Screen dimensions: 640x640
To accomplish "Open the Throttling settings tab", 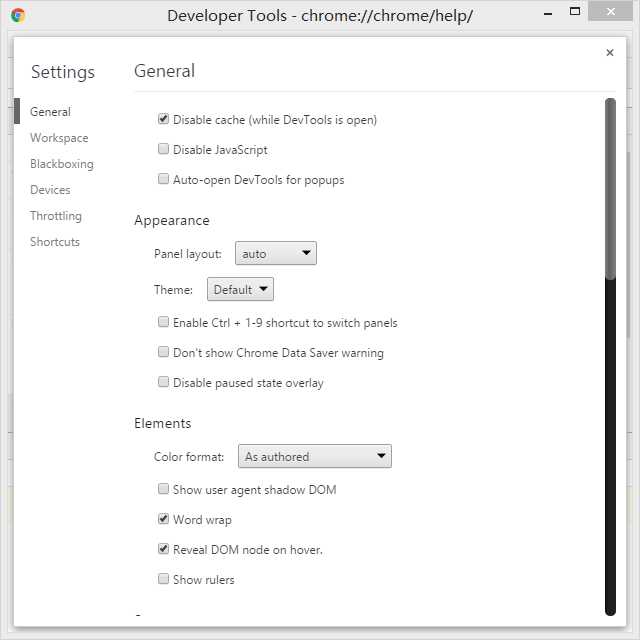I will [x=56, y=216].
